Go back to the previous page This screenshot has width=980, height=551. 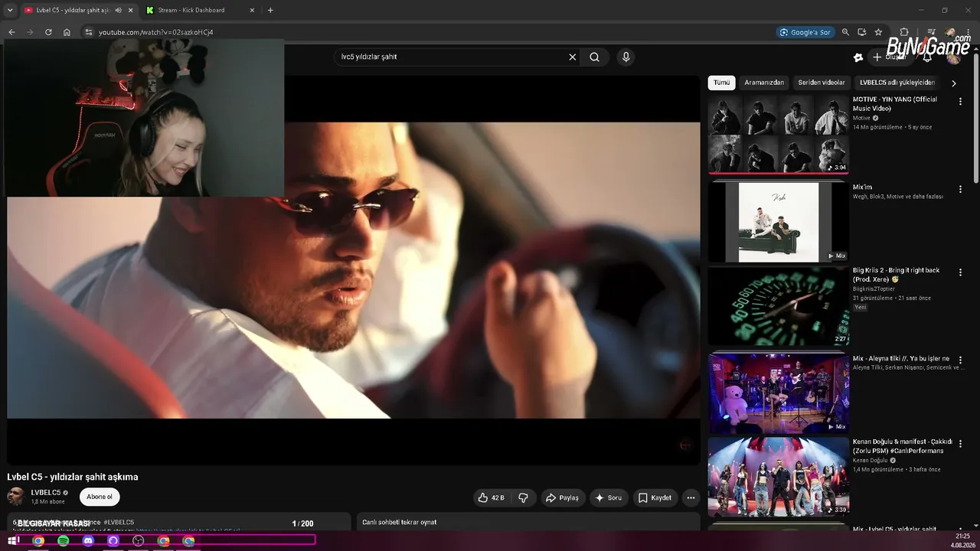click(x=11, y=32)
